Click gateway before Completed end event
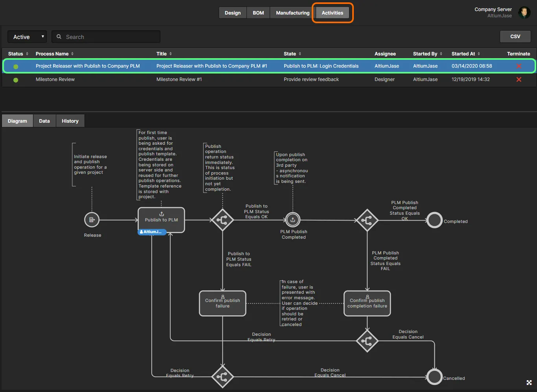 pyautogui.click(x=367, y=220)
